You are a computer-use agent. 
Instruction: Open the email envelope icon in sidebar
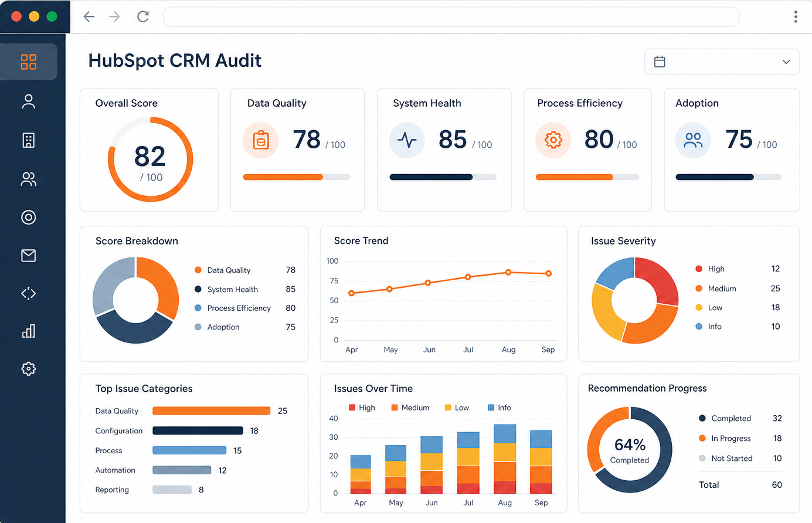pyautogui.click(x=28, y=255)
